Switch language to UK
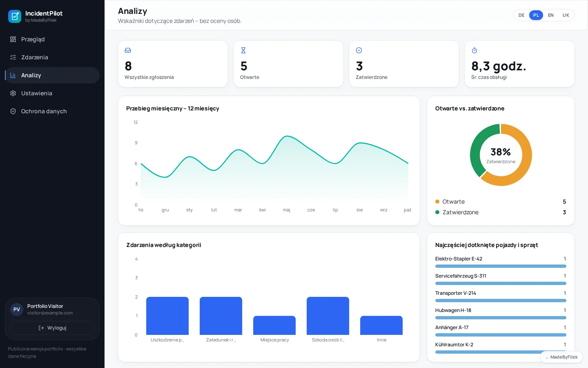Viewport: 588px width, 368px height. pos(566,15)
